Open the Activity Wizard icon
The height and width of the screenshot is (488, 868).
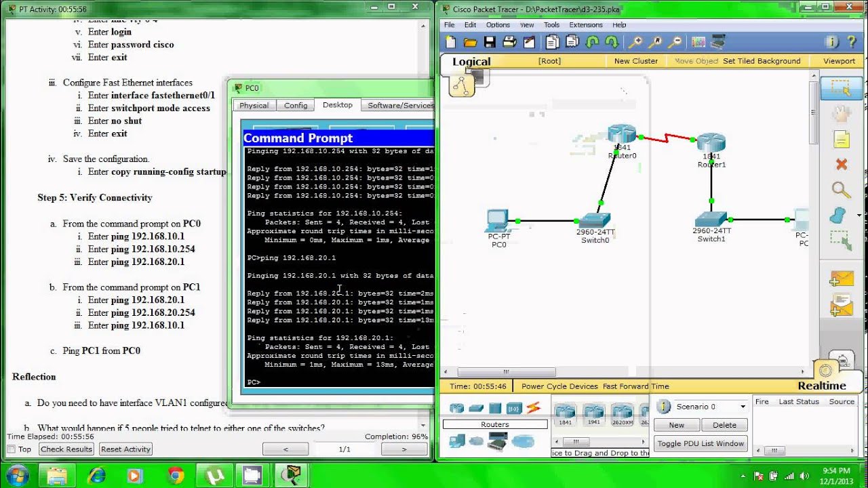click(530, 42)
